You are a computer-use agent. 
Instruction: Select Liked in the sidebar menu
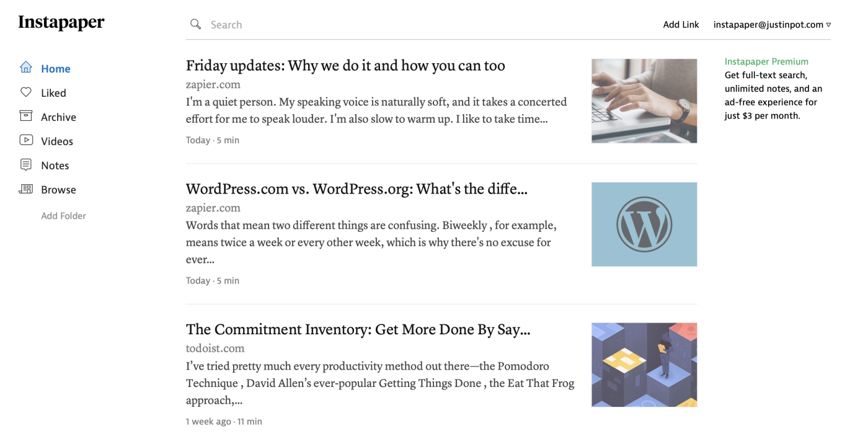point(53,93)
